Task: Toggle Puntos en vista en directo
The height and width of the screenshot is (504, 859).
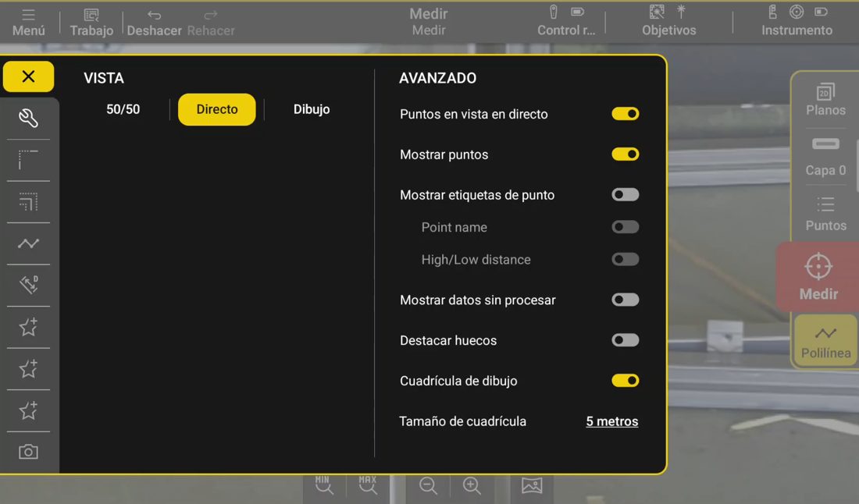Action: point(625,114)
